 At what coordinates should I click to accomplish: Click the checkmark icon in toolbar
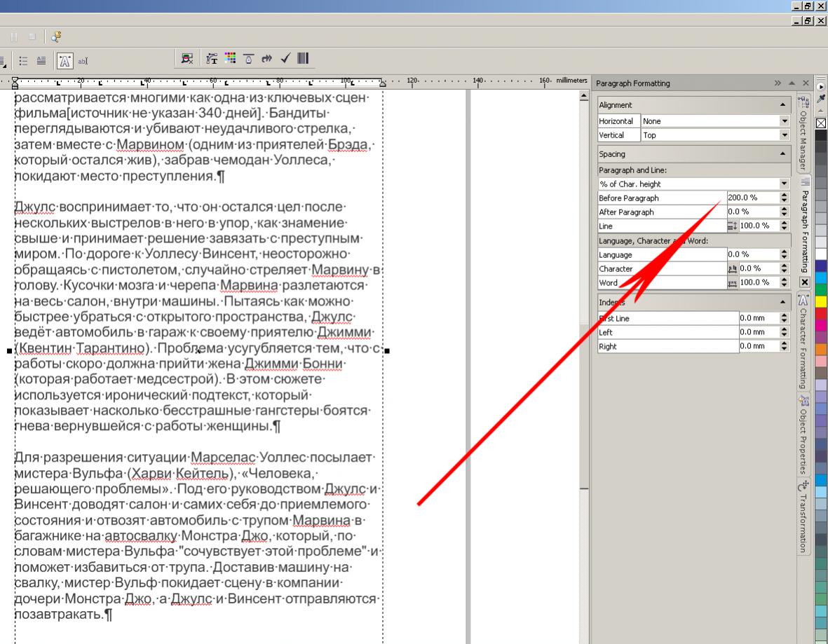pyautogui.click(x=285, y=58)
